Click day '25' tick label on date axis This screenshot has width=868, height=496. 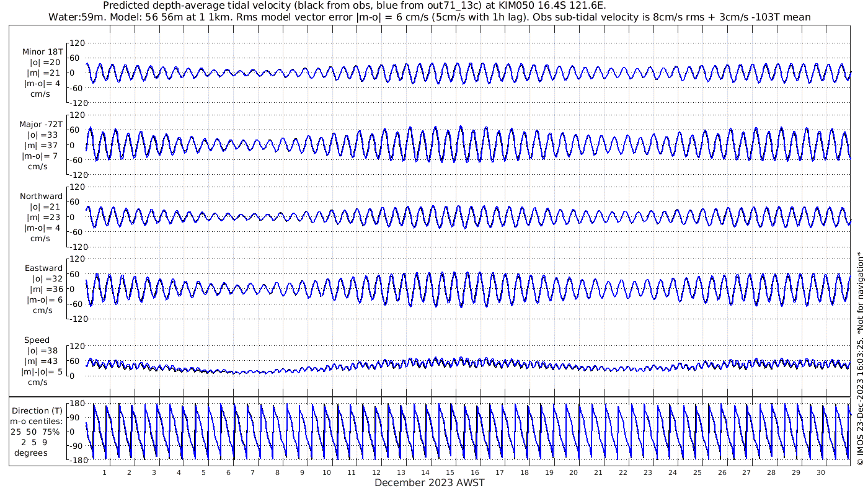coord(697,472)
